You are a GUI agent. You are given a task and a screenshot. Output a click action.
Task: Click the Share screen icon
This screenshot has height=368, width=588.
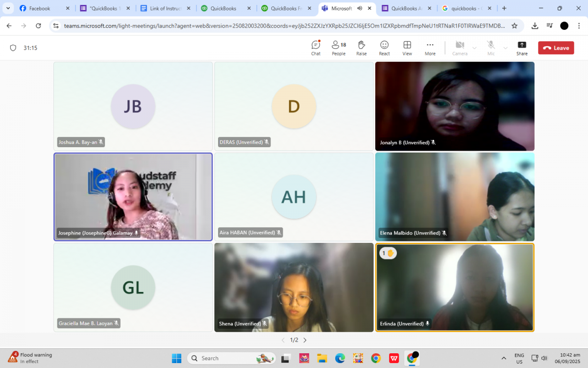click(x=522, y=48)
